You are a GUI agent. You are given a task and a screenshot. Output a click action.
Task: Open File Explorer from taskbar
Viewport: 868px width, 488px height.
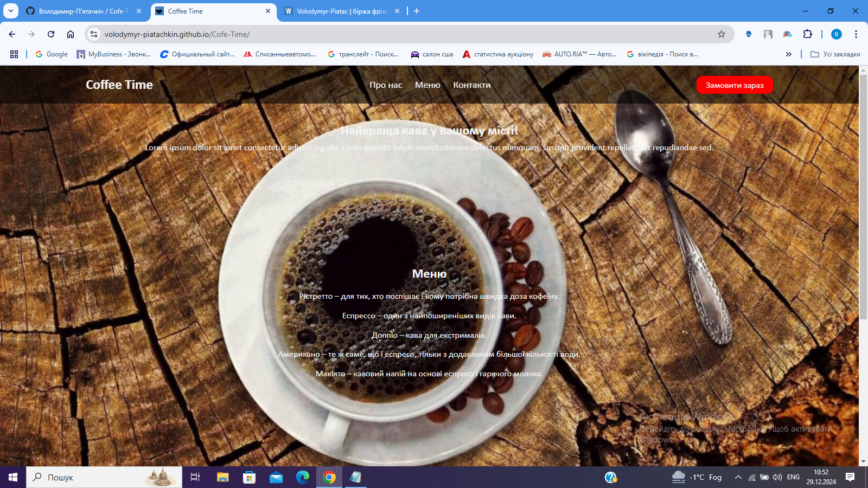(x=222, y=477)
